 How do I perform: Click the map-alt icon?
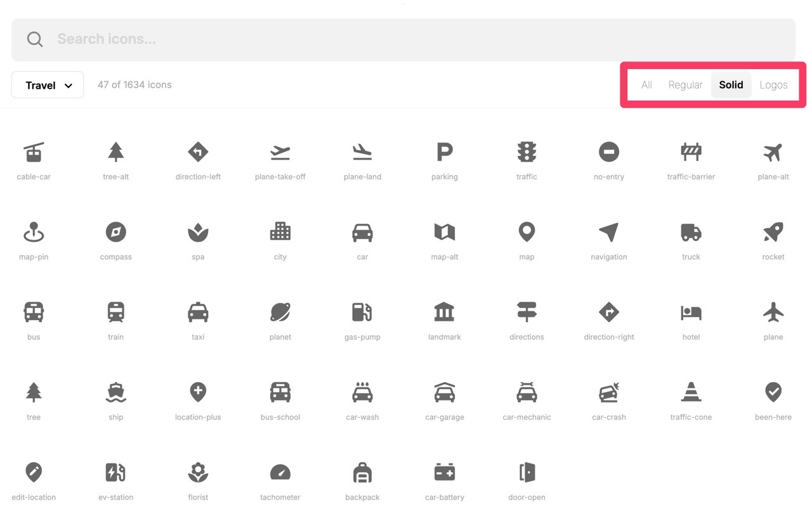[445, 232]
